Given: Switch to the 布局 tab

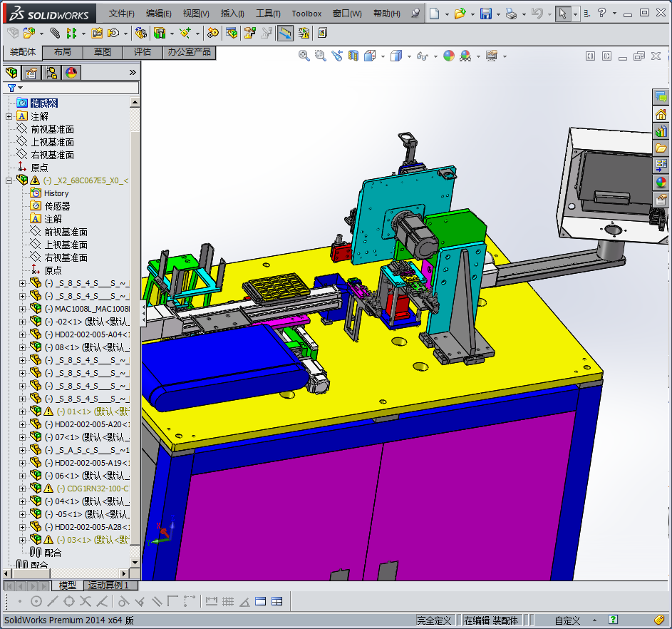Looking at the screenshot, I should click(x=63, y=52).
